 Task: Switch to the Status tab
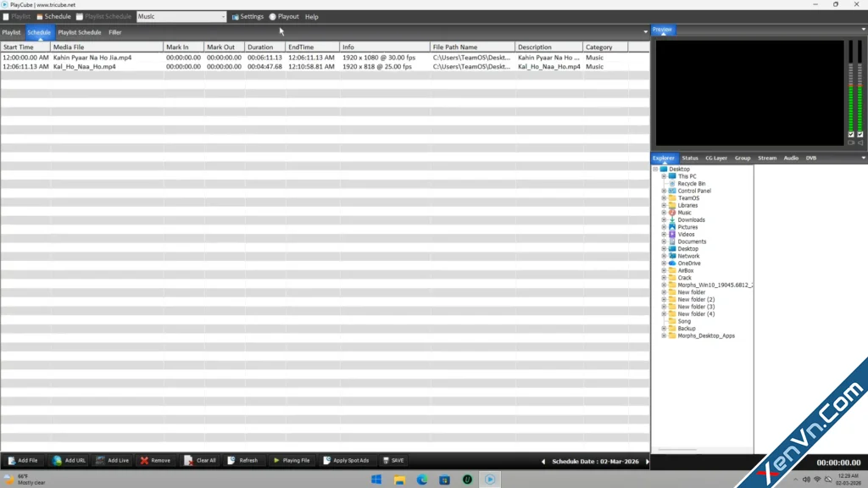pos(690,158)
